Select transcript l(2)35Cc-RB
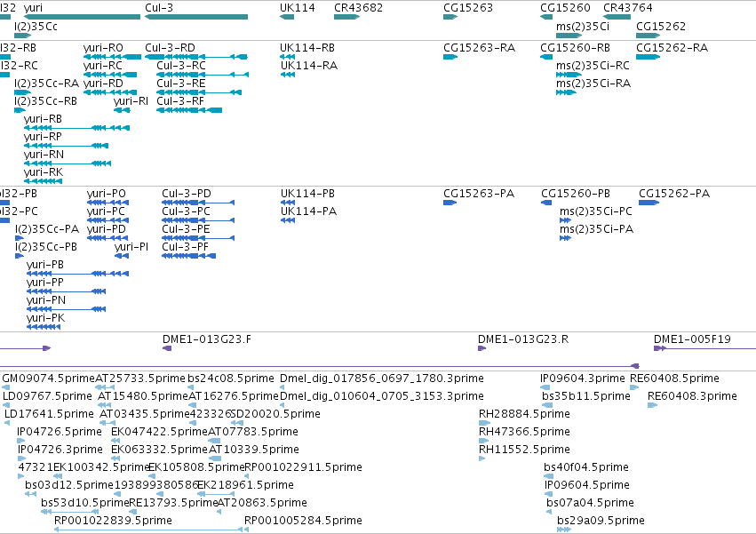Image resolution: width=756 pixels, height=534 pixels. tap(20, 110)
